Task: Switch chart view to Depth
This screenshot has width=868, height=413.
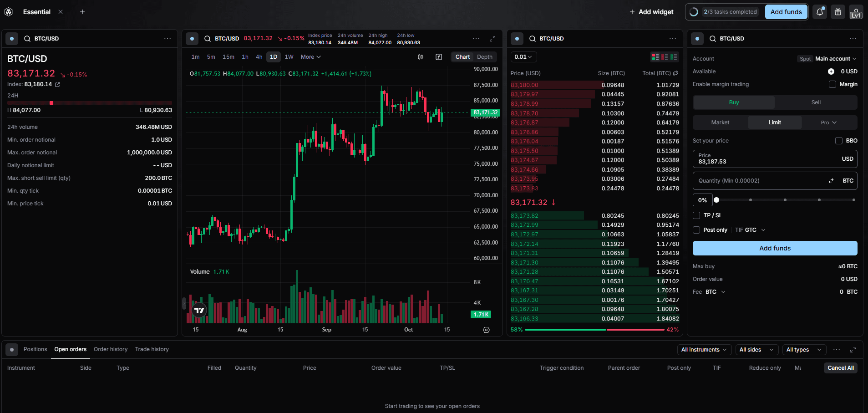Action: [485, 57]
